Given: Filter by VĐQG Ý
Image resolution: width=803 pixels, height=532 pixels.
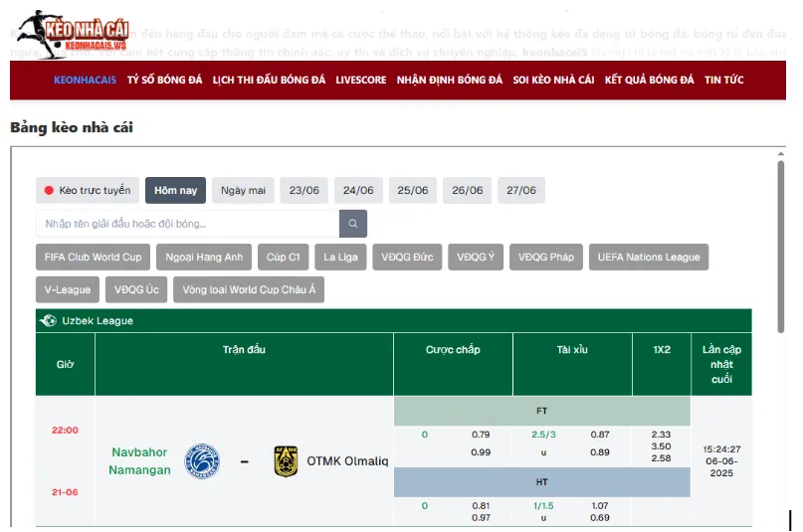Looking at the screenshot, I should (x=476, y=257).
